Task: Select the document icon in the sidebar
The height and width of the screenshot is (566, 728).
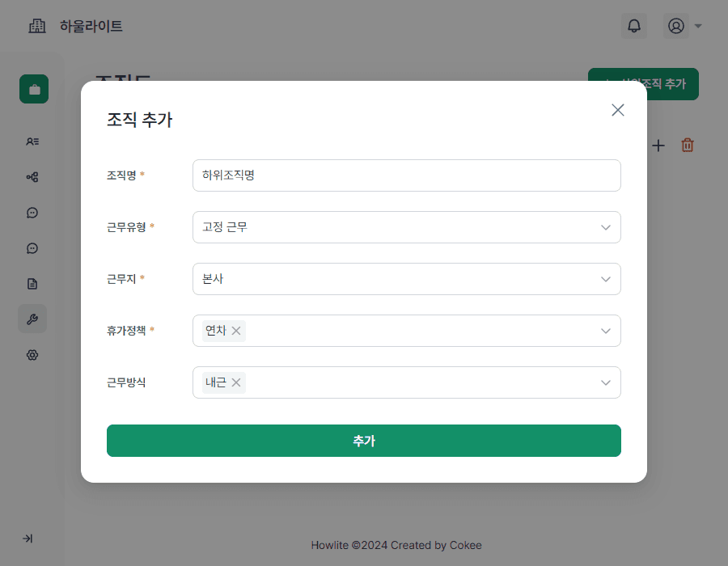Action: [32, 284]
